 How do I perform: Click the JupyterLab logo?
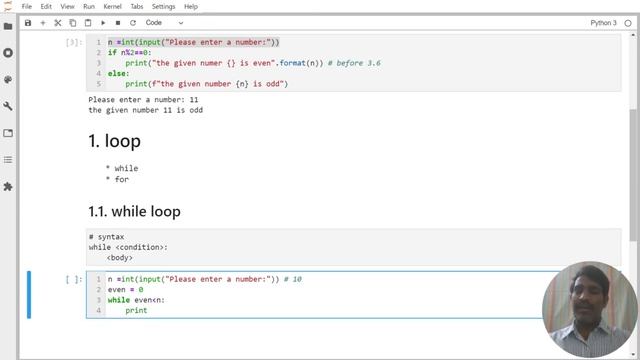coord(8,7)
